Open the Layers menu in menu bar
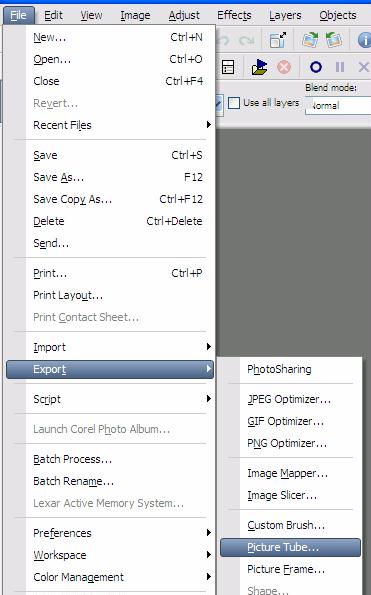Screen dimensions: 371x595 click(x=285, y=15)
